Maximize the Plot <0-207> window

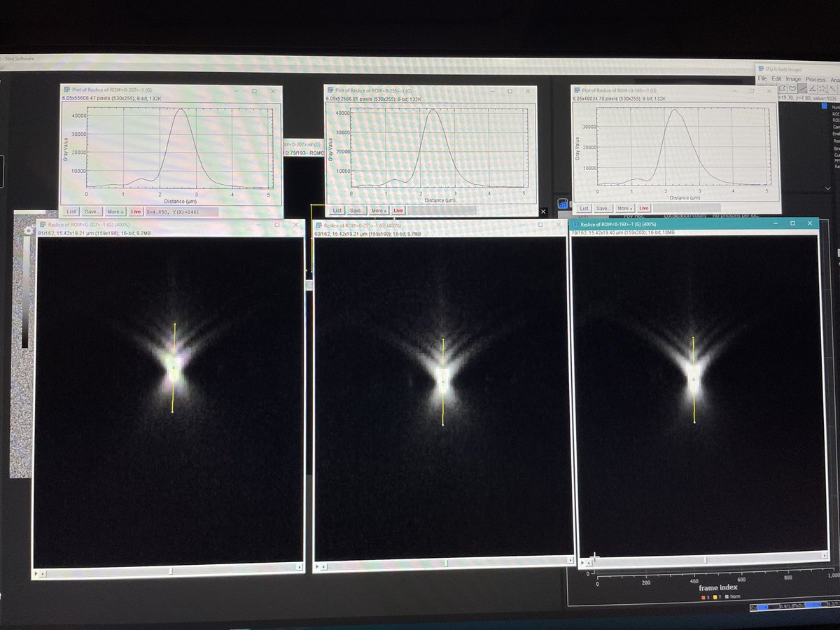tap(254, 91)
